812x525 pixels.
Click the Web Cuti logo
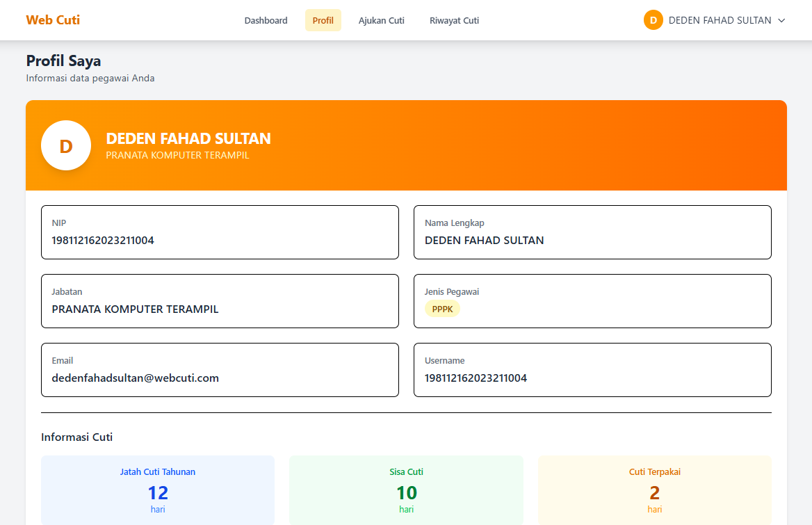(53, 20)
